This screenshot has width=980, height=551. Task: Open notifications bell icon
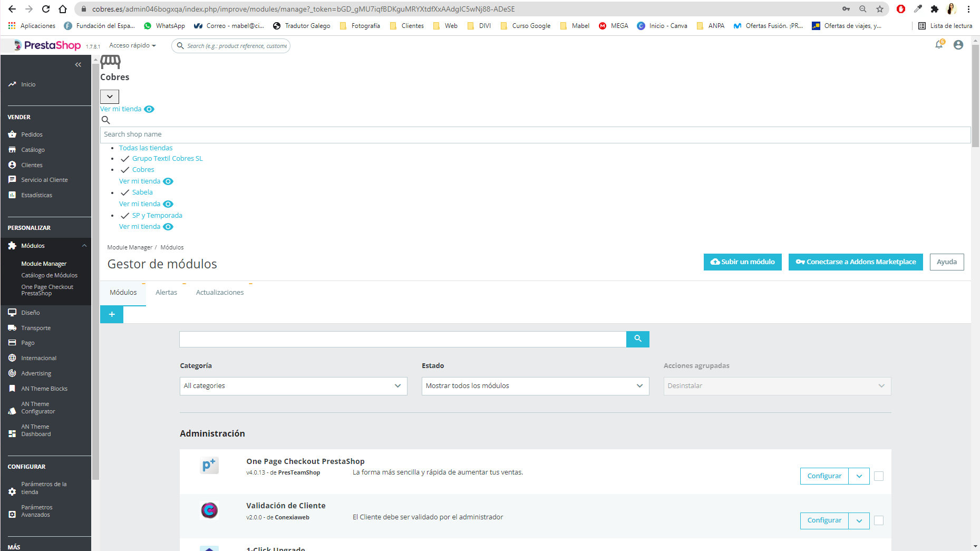(x=939, y=45)
